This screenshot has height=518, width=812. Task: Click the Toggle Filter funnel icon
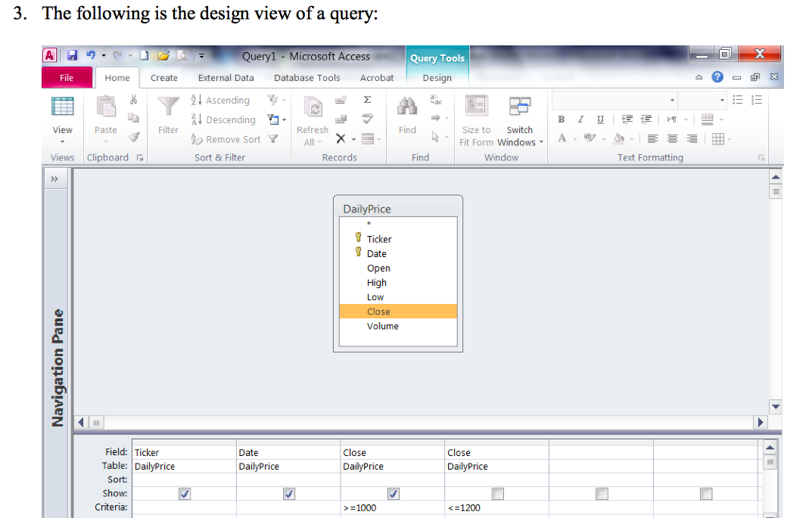click(x=273, y=138)
